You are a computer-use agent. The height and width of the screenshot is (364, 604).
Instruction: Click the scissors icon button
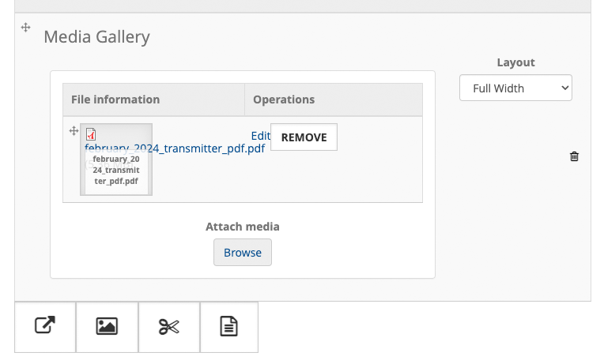coord(168,327)
